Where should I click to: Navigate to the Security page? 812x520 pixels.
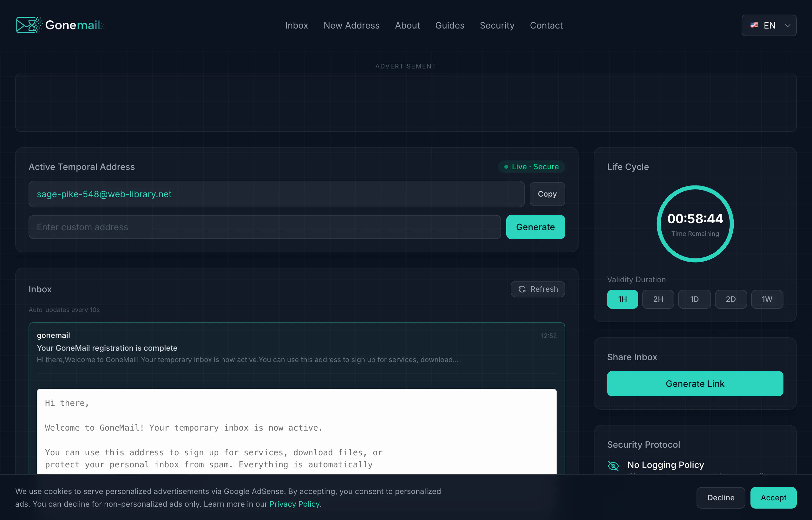[497, 25]
